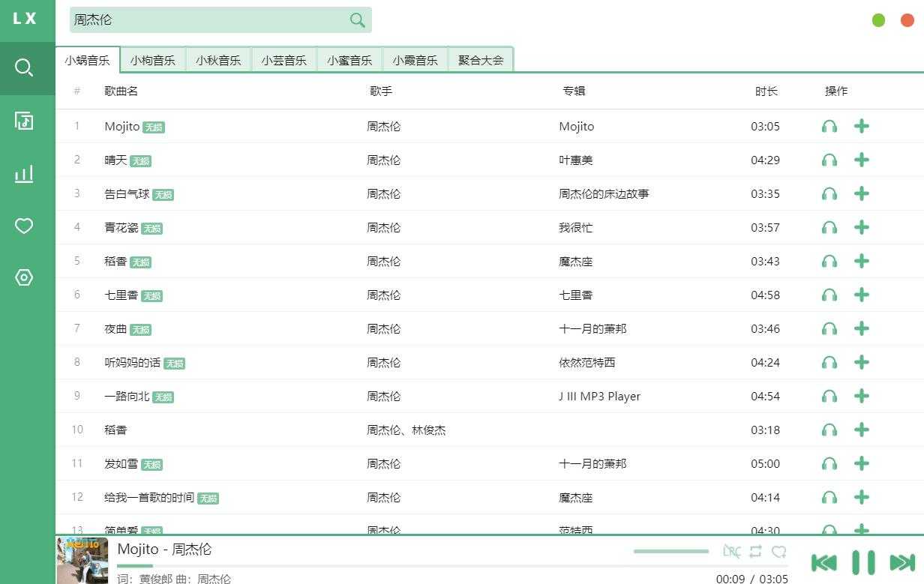Click the Mojito album cover thumbnail
Screen dimensions: 924x584
[82, 561]
